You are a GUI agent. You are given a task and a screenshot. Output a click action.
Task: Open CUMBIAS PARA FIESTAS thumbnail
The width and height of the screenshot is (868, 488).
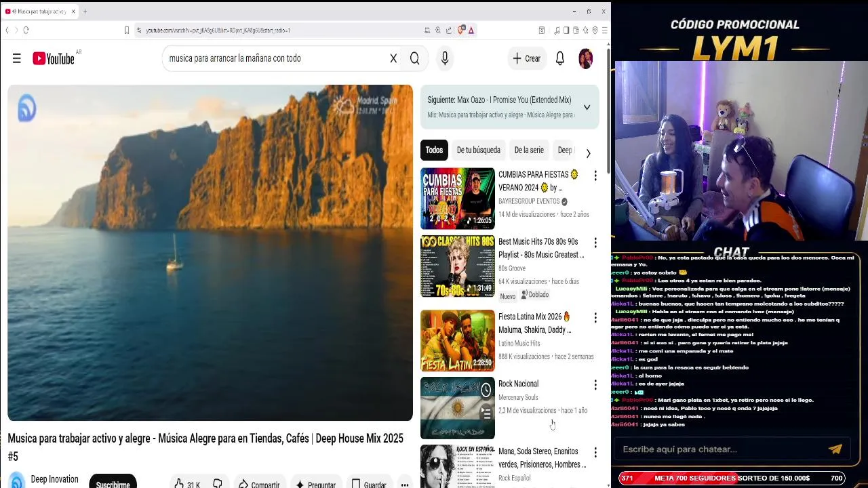458,199
